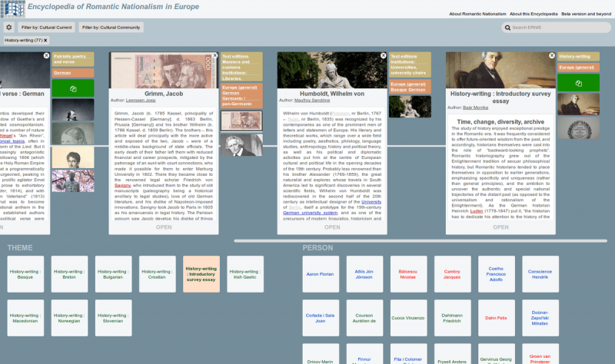615x364 pixels.
Task: Click green link icon beside History-writing essay
Action: tap(579, 83)
